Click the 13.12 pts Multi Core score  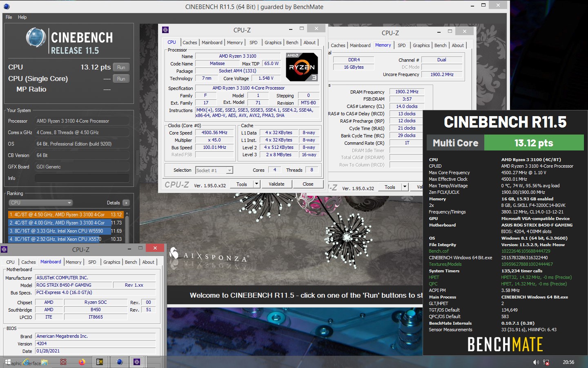click(534, 143)
